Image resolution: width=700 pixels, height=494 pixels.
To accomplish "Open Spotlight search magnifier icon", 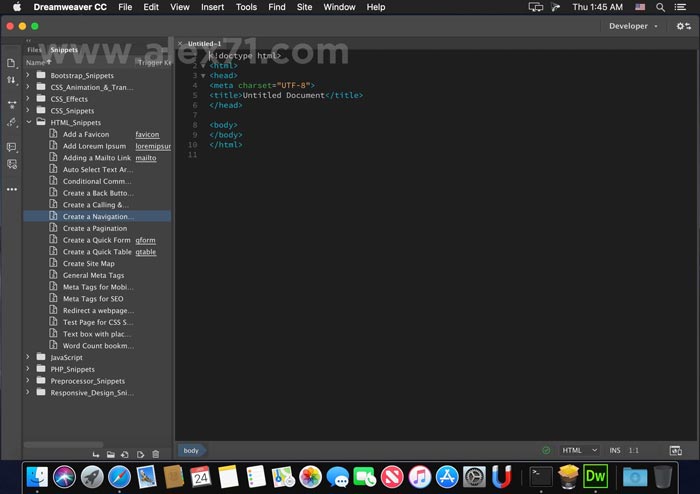I will click(x=660, y=7).
